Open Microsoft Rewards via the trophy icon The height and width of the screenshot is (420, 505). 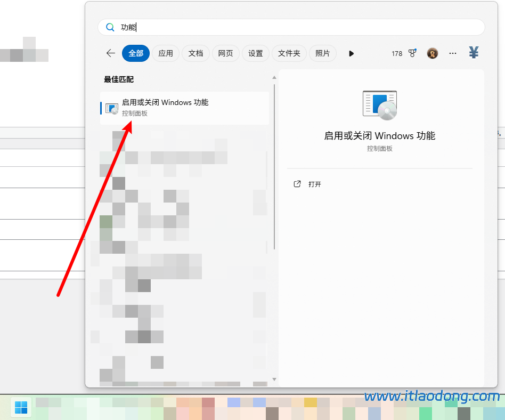point(411,53)
